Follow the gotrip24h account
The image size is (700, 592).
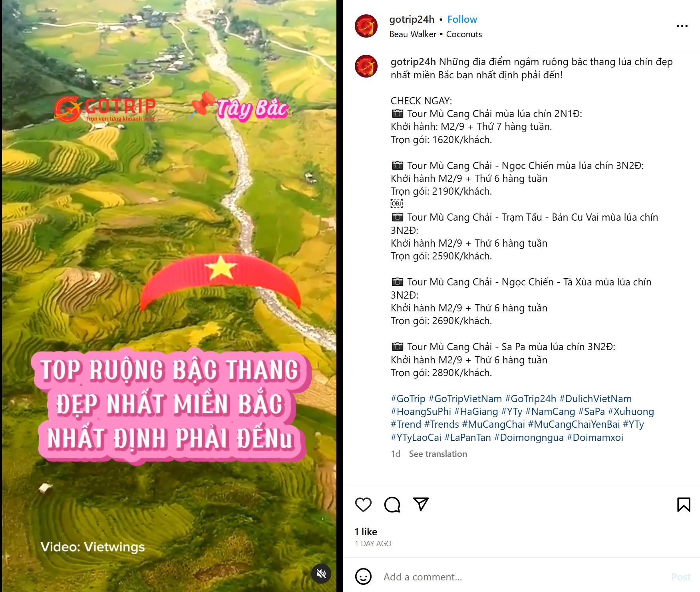click(x=462, y=19)
